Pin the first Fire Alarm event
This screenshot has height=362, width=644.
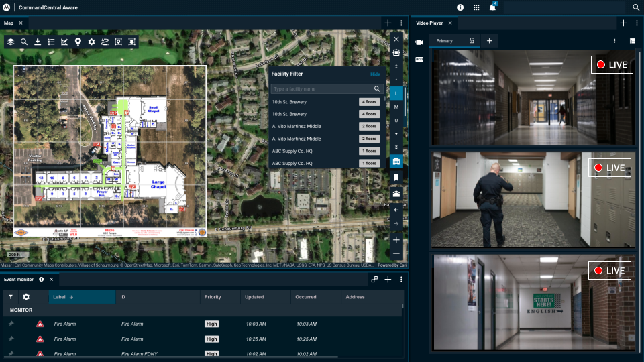pyautogui.click(x=11, y=324)
